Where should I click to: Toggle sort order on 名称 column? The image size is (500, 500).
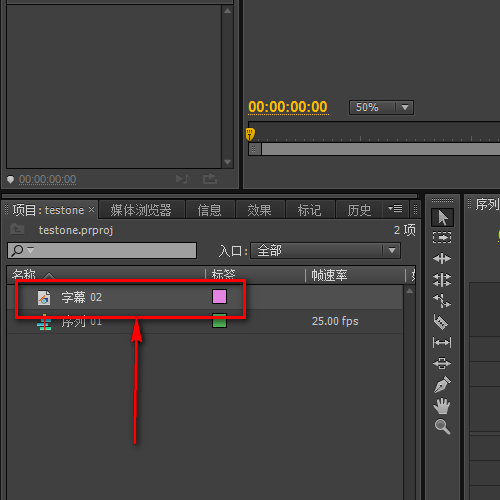pyautogui.click(x=49, y=275)
